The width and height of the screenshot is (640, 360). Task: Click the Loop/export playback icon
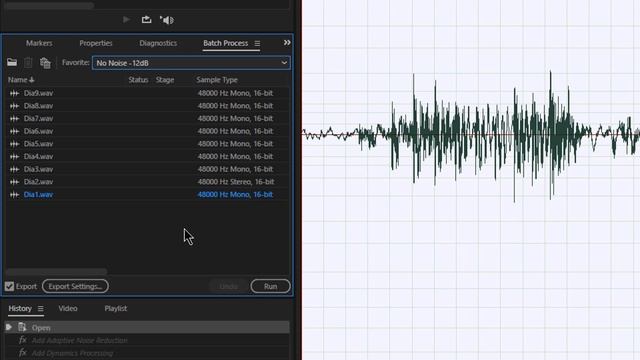(x=146, y=20)
